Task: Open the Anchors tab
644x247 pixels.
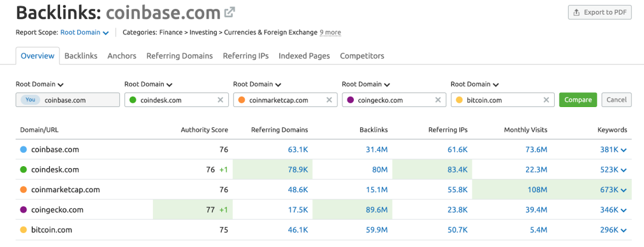Action: [x=122, y=56]
